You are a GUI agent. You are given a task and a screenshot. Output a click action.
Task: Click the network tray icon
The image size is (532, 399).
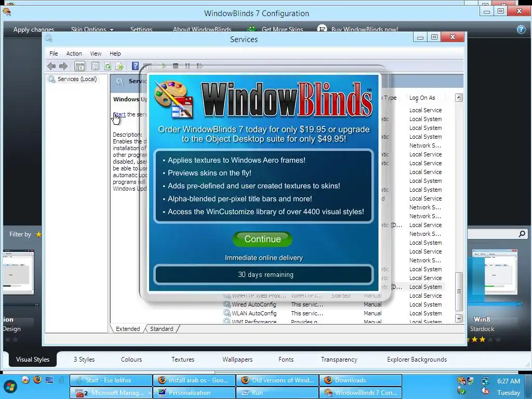pos(485,381)
